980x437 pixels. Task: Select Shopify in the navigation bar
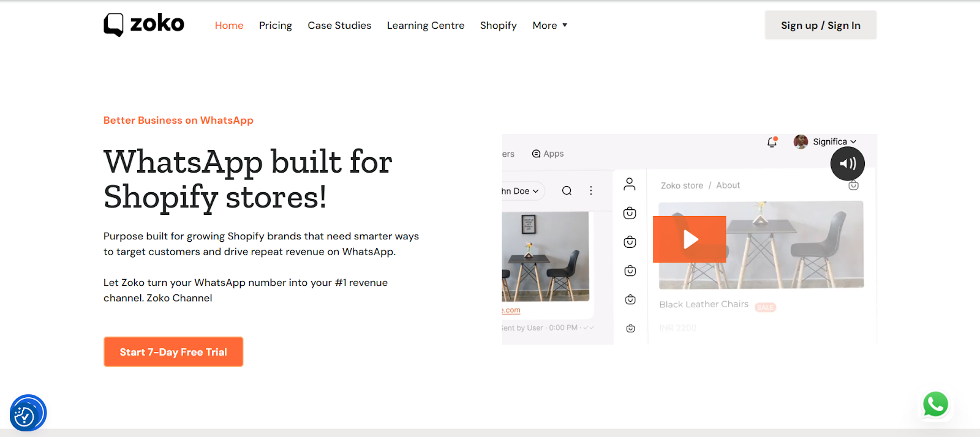coord(499,25)
